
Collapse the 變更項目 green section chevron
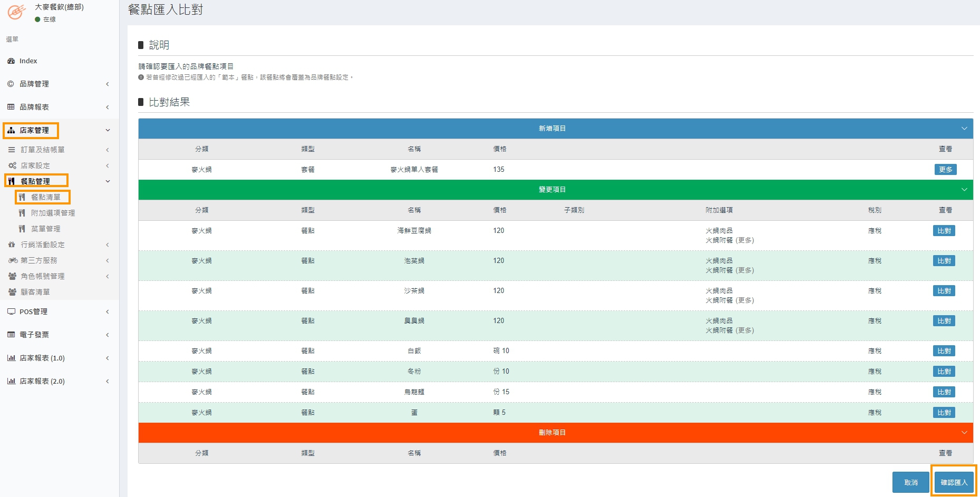964,190
